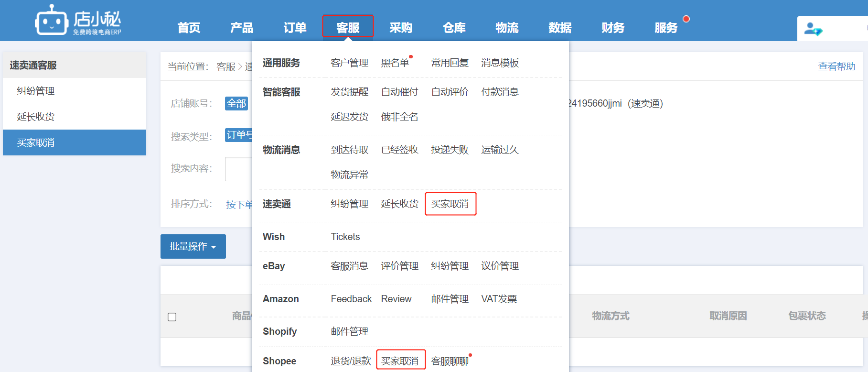Open the 客服 top menu
Screen dimensions: 868x372
pyautogui.click(x=348, y=28)
